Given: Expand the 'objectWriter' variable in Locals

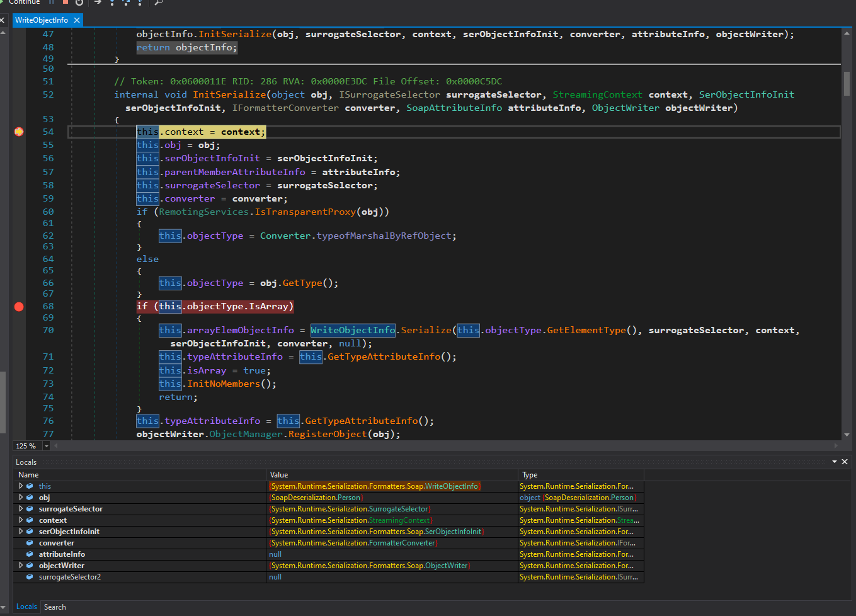Looking at the screenshot, I should [x=21, y=566].
